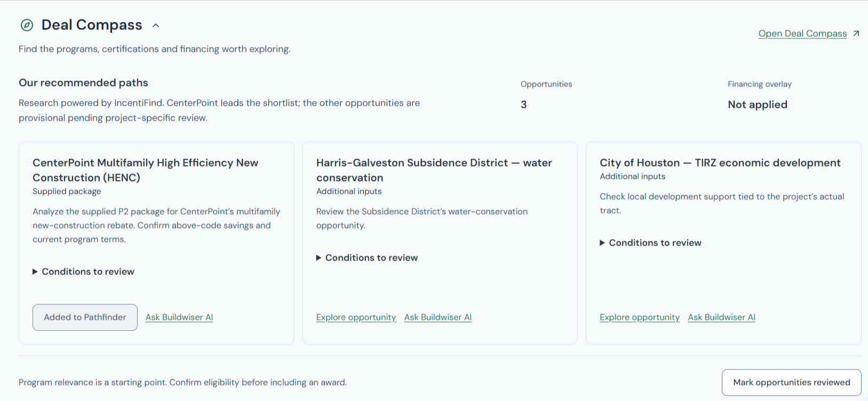Click 'Additional inputs' under Harris-Galveston card

pos(349,191)
